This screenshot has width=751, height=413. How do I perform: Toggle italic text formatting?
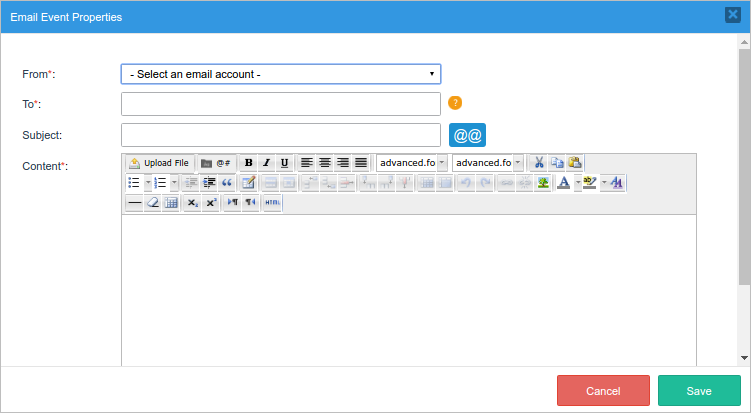266,163
